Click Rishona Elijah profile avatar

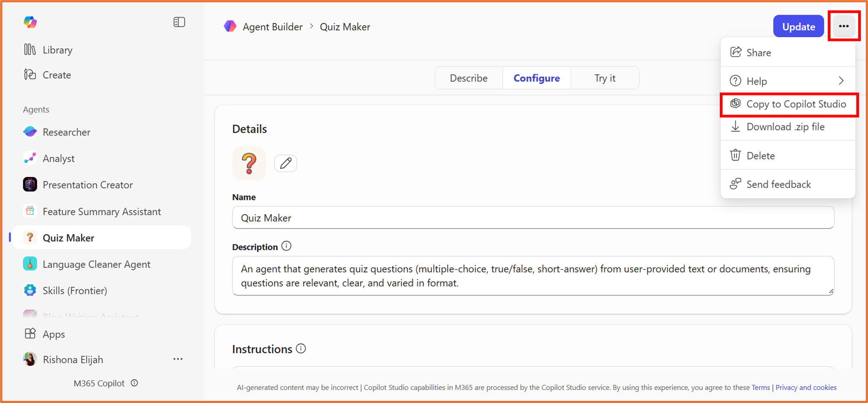tap(30, 359)
